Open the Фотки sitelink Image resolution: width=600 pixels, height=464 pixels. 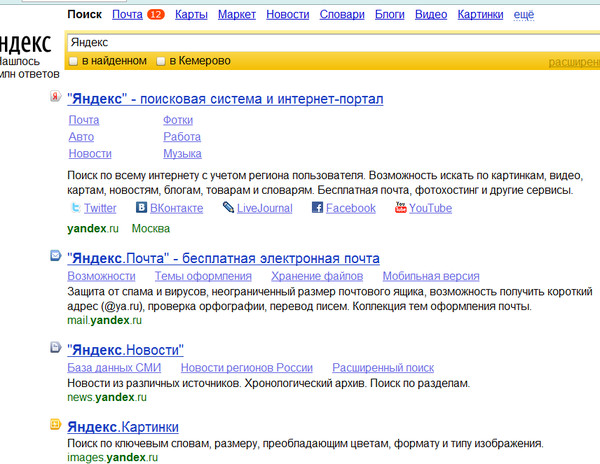pos(178,120)
